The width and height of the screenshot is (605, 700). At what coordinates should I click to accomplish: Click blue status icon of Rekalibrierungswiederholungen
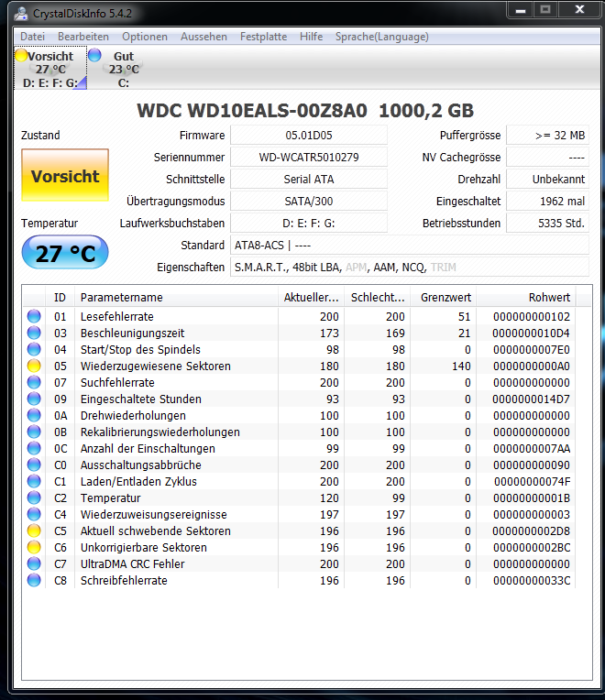pyautogui.click(x=34, y=432)
